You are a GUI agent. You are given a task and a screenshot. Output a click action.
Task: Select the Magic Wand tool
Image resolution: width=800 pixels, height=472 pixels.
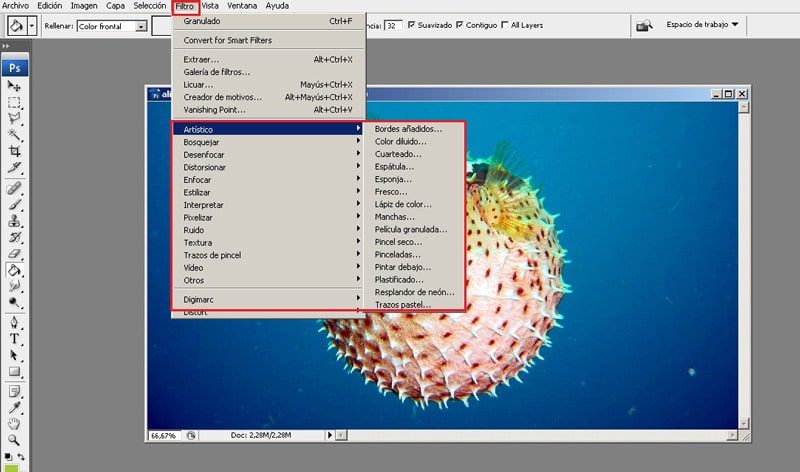tap(14, 135)
